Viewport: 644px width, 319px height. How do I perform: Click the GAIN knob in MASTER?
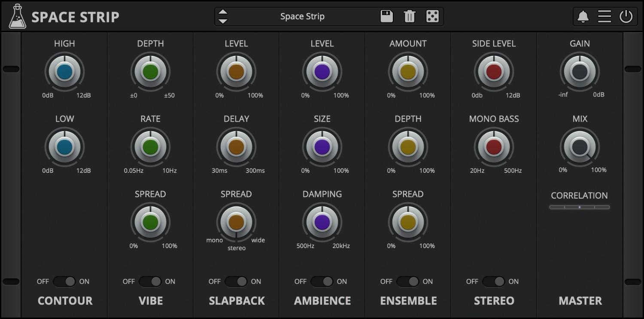[580, 72]
